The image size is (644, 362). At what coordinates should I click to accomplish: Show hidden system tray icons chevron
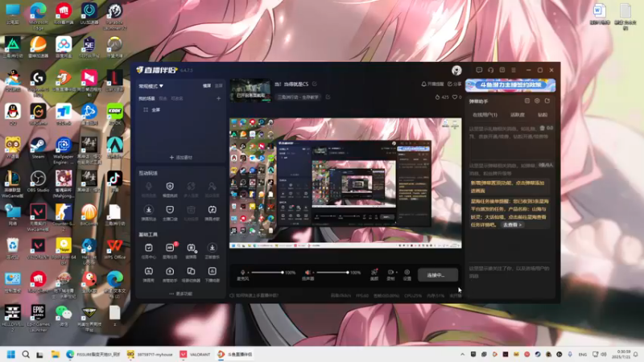click(x=462, y=354)
